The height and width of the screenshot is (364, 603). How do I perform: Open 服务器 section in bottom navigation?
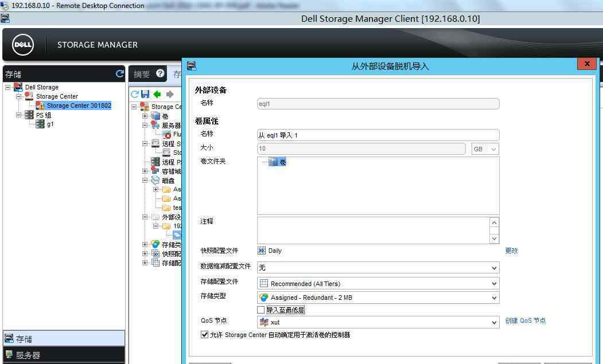click(64, 355)
